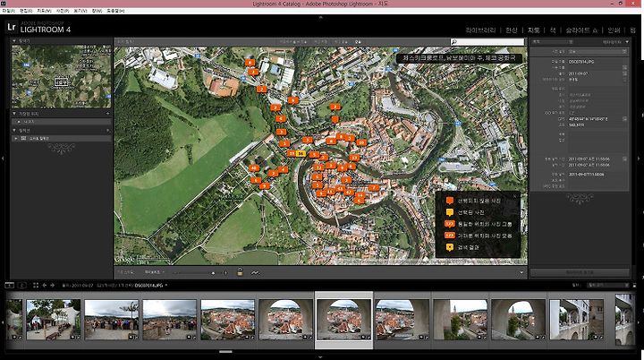Click the arrow button beside GPS field
Image resolution: width=644 pixels, height=360 pixels.
[624, 119]
